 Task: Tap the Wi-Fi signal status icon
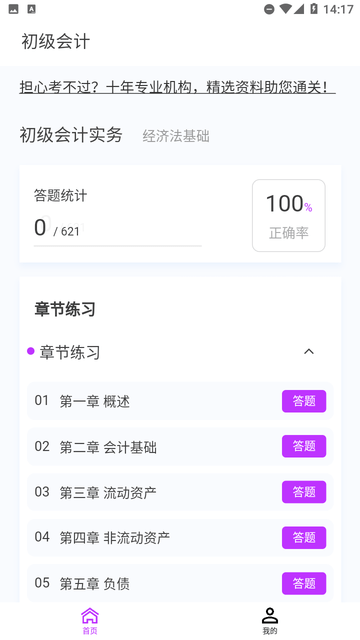click(285, 9)
